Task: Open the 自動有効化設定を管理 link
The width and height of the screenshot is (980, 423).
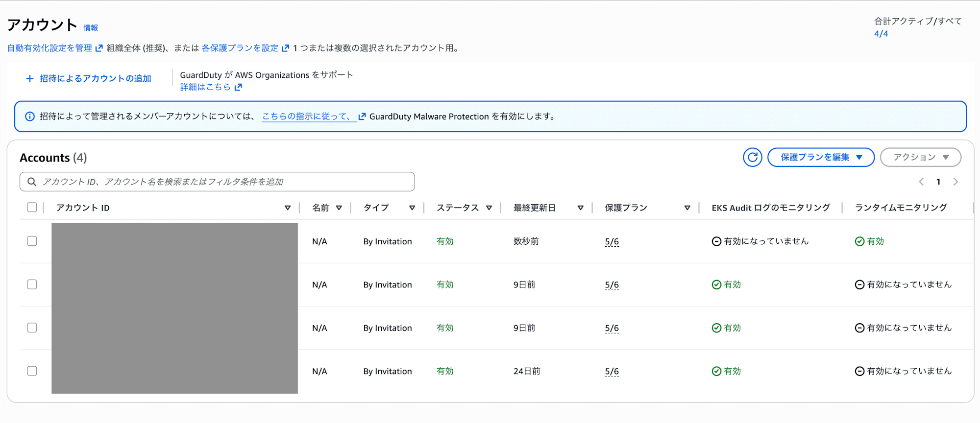Action: click(49, 48)
